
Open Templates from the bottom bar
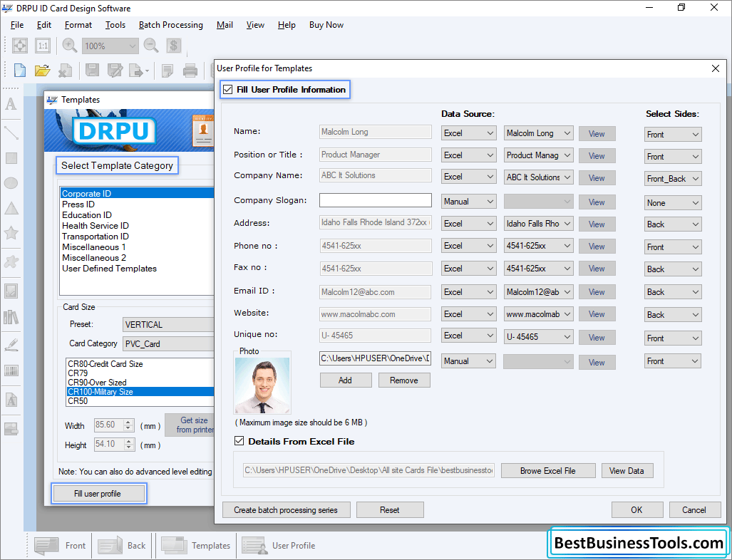[x=195, y=546]
